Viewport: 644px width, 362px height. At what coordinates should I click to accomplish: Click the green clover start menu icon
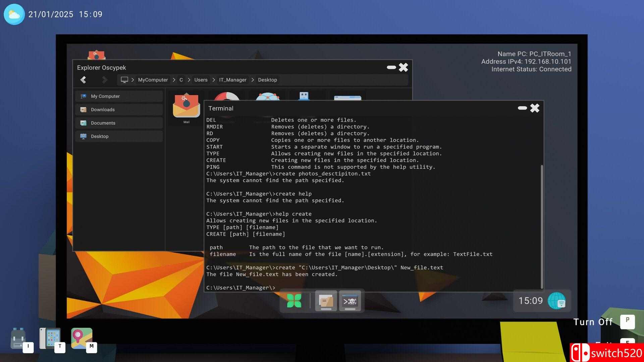pos(294,301)
